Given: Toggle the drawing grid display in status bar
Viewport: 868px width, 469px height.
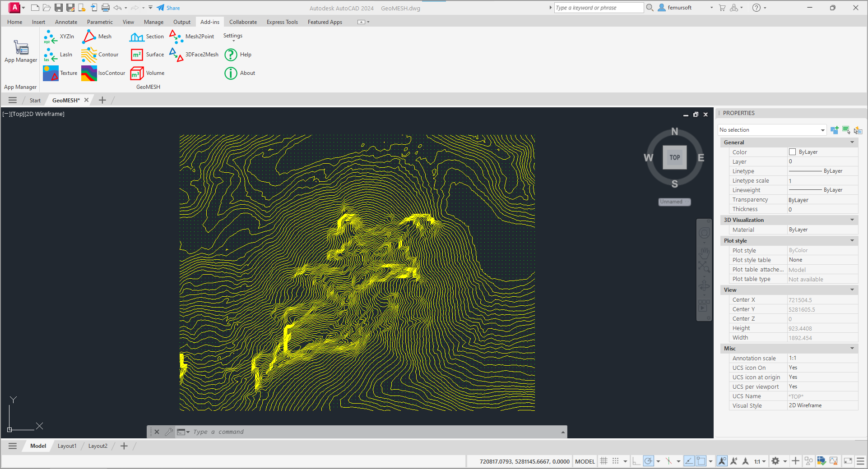Looking at the screenshot, I should click(603, 461).
